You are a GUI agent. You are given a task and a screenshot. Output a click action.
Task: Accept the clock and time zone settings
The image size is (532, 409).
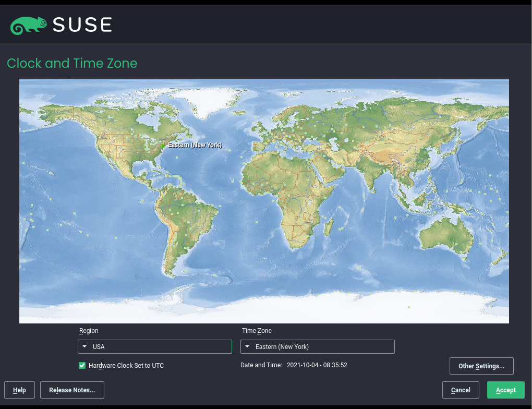tap(505, 390)
